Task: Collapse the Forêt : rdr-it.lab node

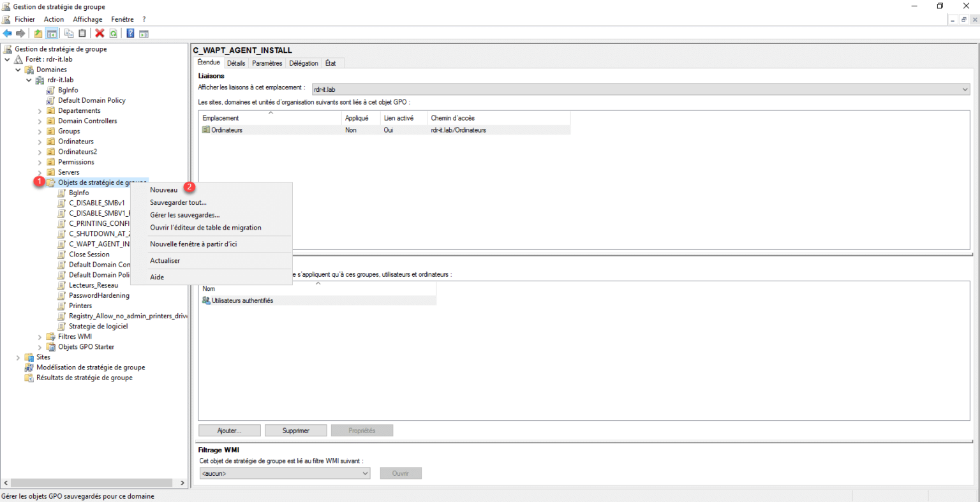Action: (x=7, y=59)
